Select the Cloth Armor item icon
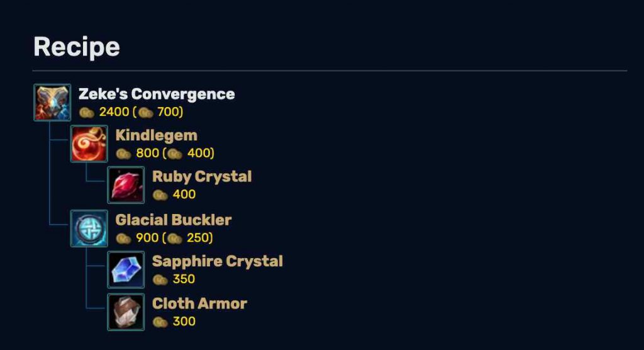The height and width of the screenshot is (350, 644). pyautogui.click(x=126, y=312)
